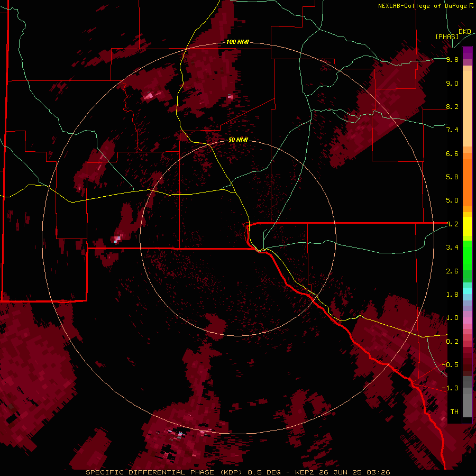Click the '9.0' scale value
The image size is (476, 476).
452,83
